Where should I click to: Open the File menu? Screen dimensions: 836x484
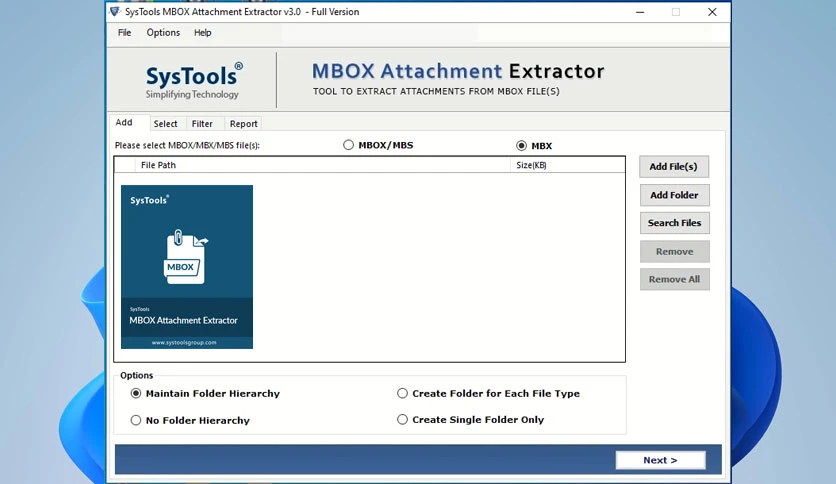(124, 33)
